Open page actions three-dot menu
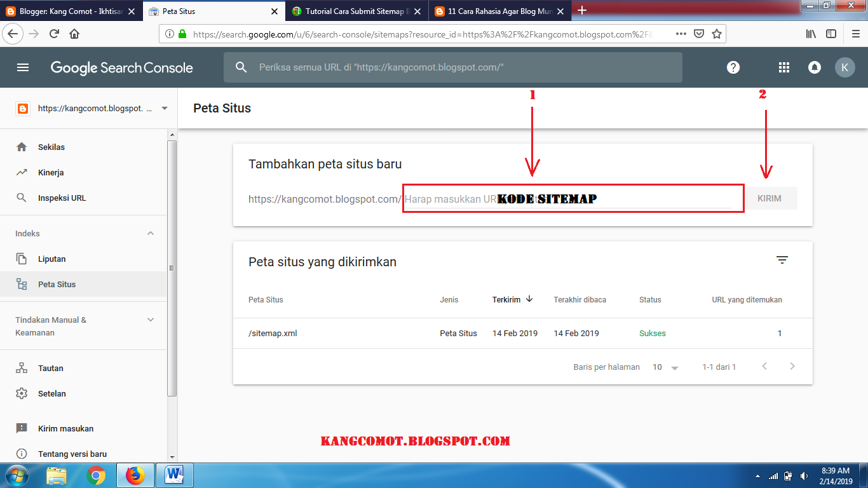868x488 pixels. click(681, 34)
